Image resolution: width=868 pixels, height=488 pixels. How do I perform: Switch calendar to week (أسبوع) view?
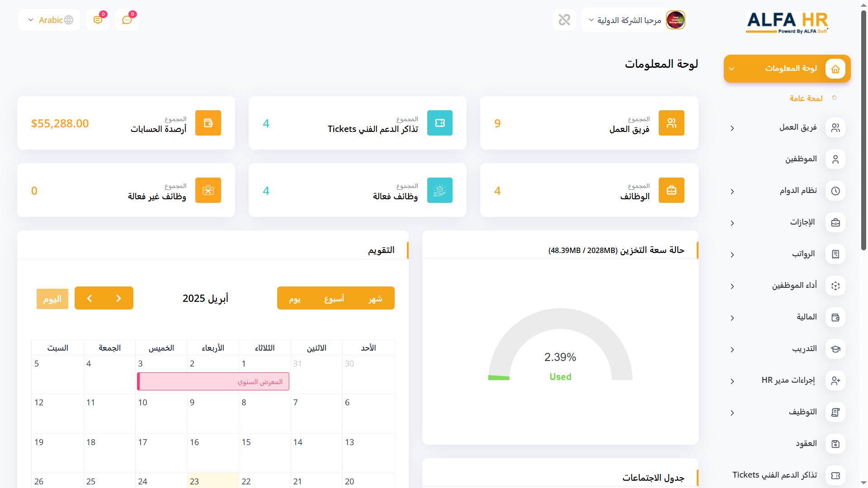(x=334, y=298)
